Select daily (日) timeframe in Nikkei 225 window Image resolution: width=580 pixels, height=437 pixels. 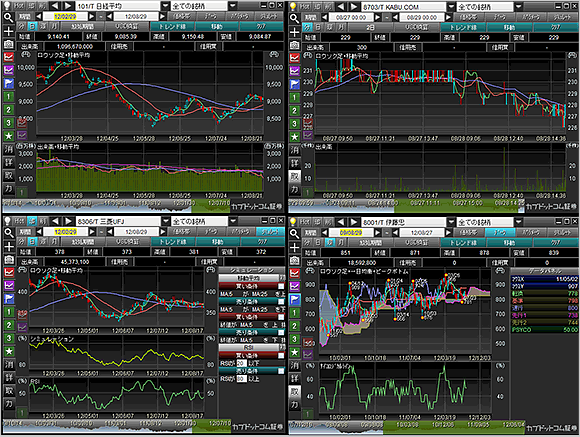32,27
